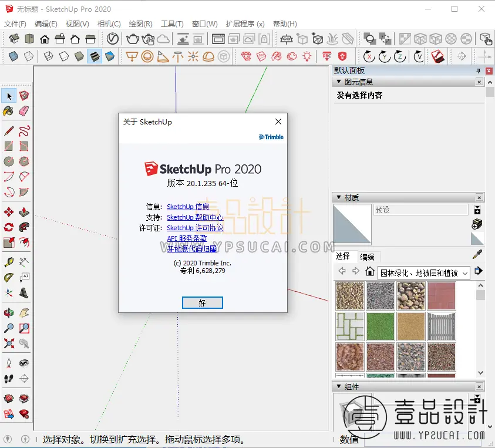Click 好 to dismiss the About dialog
Image resolution: width=495 pixels, height=448 pixels.
[203, 303]
